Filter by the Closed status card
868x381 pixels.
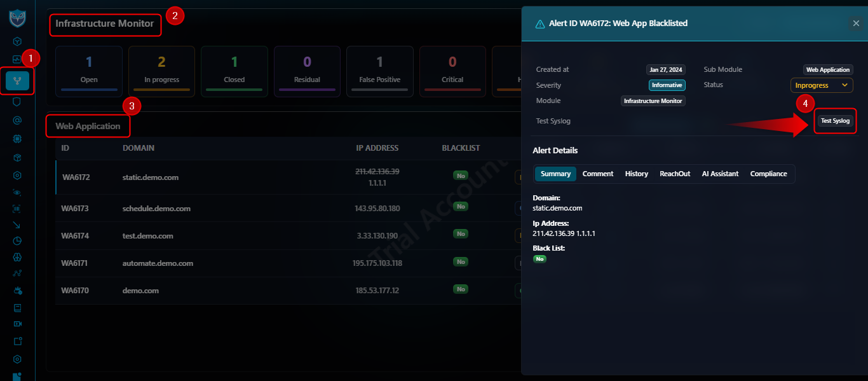point(234,71)
